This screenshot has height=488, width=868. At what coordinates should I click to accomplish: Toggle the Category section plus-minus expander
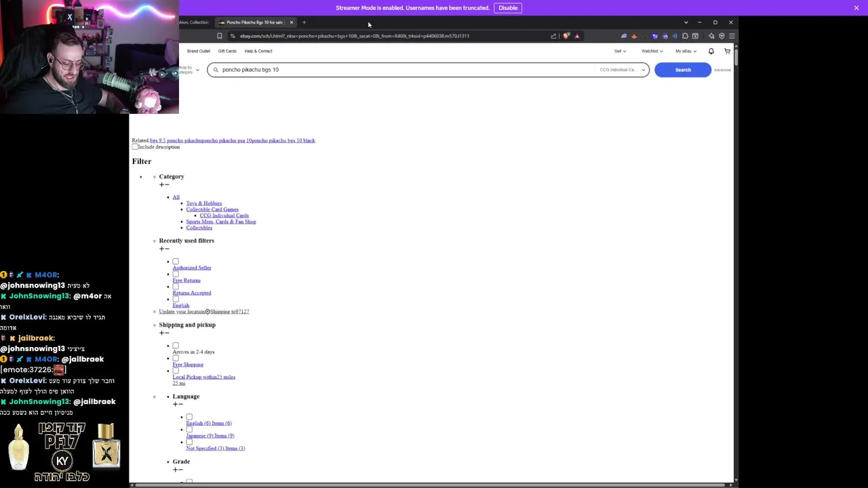pos(164,184)
